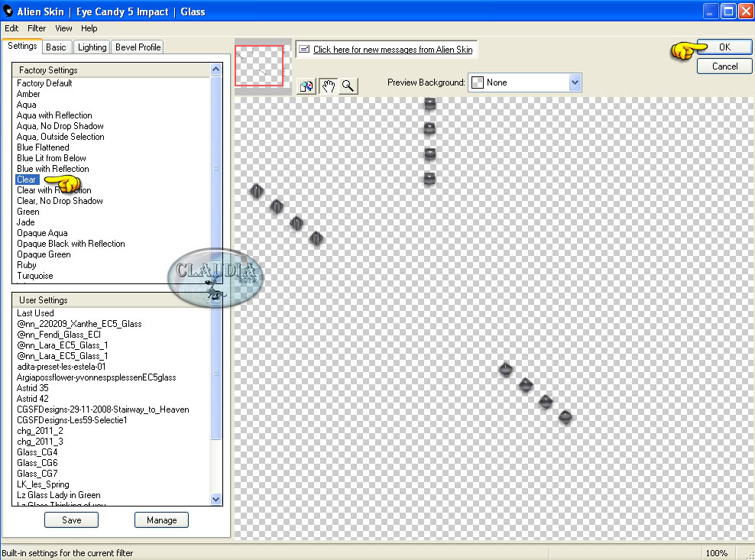Confirm with the OK button
The image size is (755, 560).
724,47
